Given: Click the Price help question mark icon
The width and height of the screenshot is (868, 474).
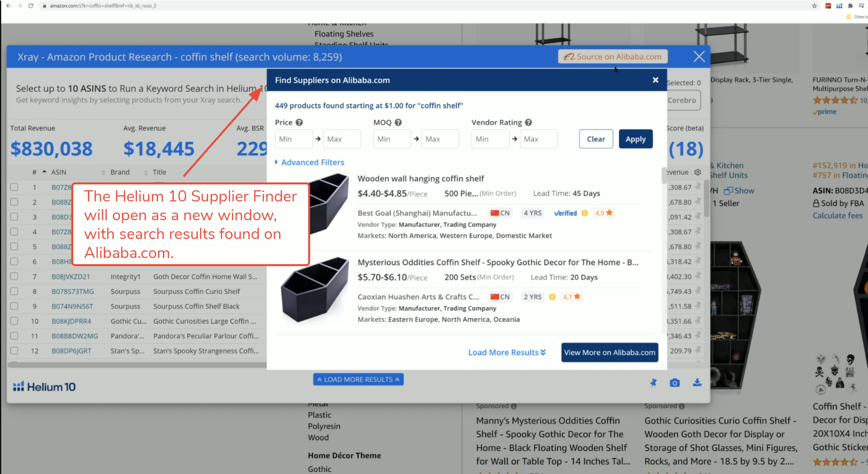Looking at the screenshot, I should point(299,122).
